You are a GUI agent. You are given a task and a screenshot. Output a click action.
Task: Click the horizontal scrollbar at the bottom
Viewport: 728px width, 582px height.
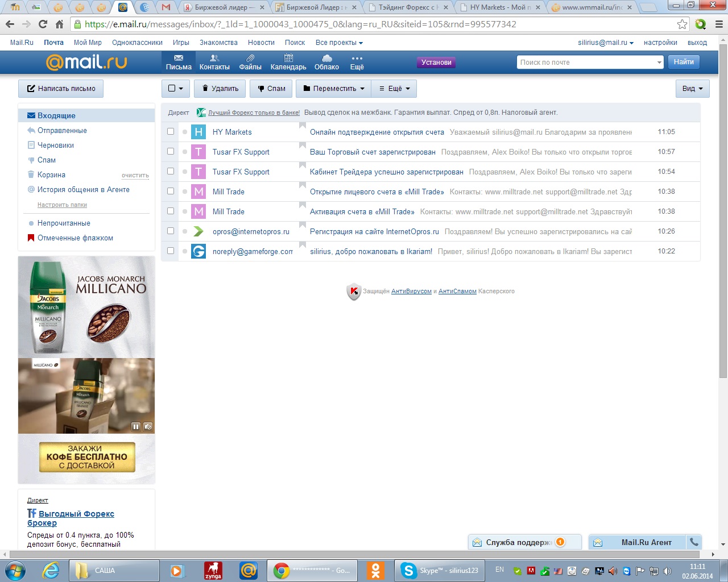(x=355, y=554)
